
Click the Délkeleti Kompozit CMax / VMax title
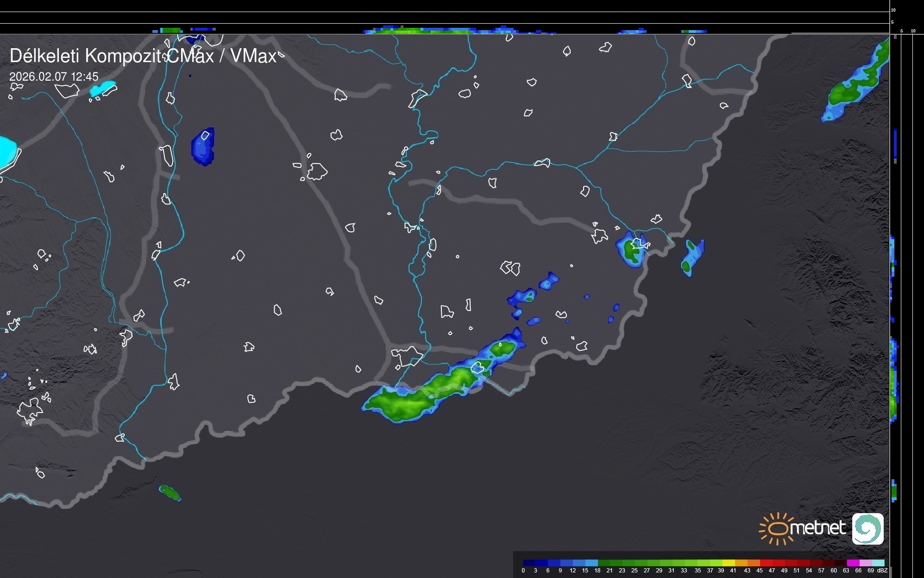click(x=143, y=56)
